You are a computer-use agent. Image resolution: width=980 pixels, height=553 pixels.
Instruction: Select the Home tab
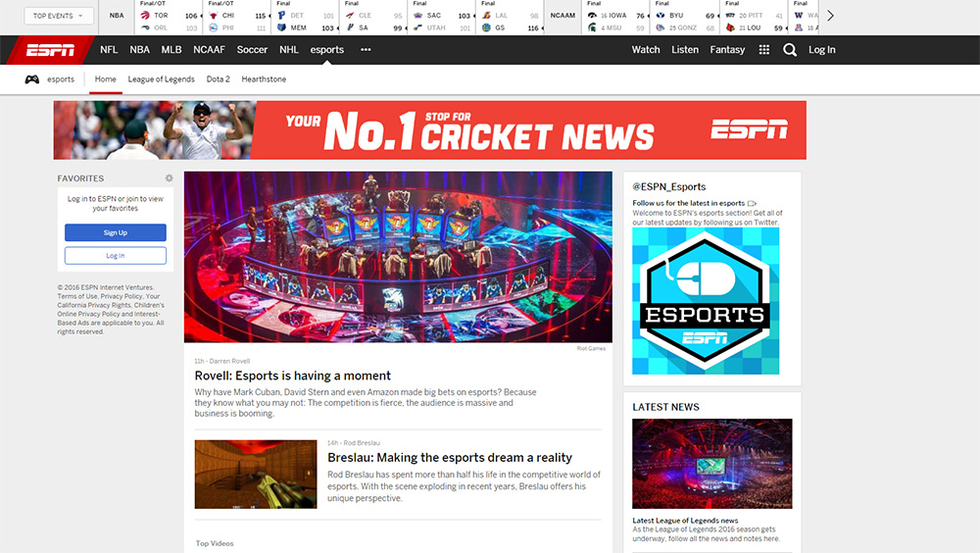click(106, 79)
